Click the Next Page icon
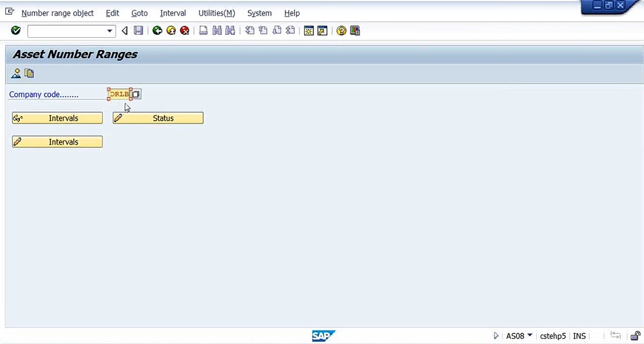This screenshot has width=644, height=344. click(277, 31)
